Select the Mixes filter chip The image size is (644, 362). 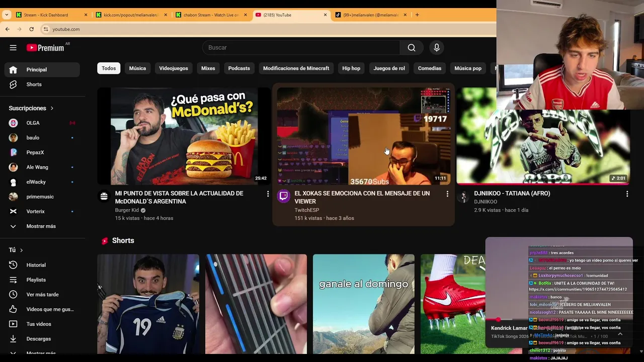point(208,68)
